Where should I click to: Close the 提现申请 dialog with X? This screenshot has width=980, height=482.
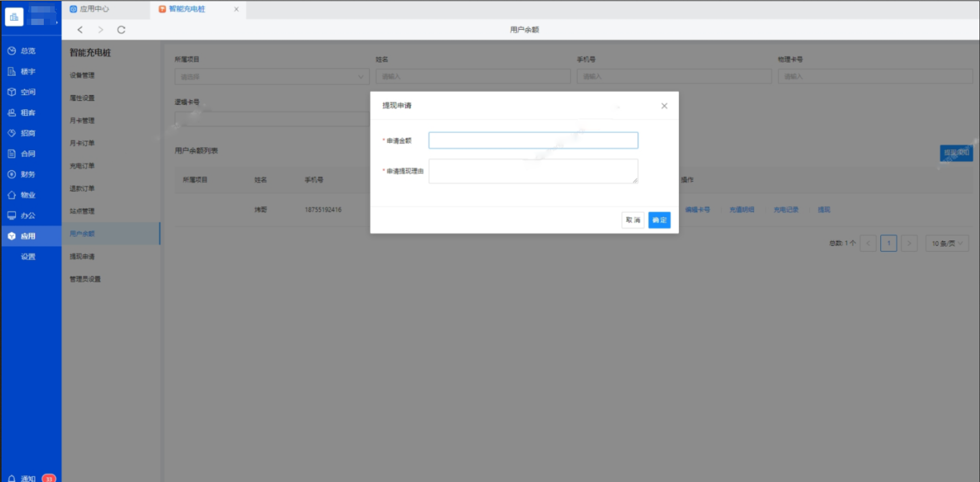point(664,106)
